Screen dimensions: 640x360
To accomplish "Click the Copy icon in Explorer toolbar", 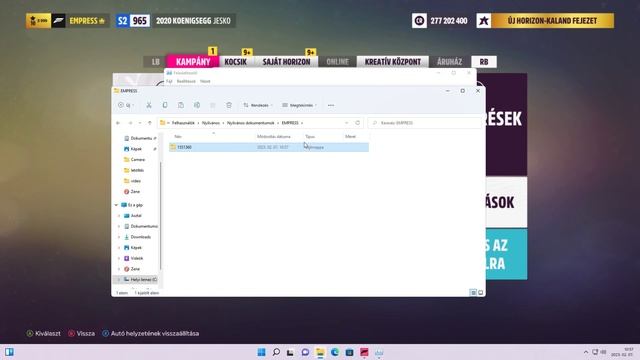I will click(165, 105).
